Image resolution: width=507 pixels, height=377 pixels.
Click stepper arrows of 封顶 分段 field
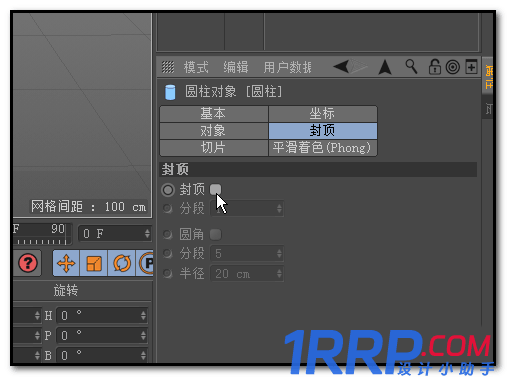(279, 209)
